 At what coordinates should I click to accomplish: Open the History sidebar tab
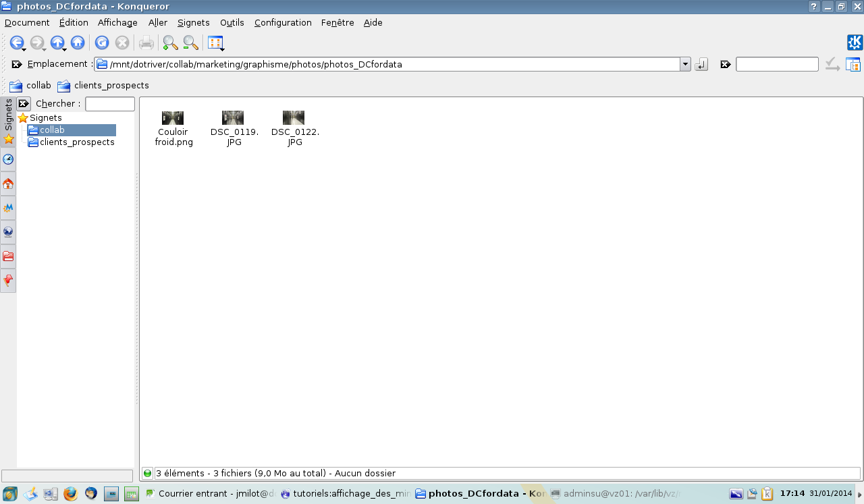[8, 160]
